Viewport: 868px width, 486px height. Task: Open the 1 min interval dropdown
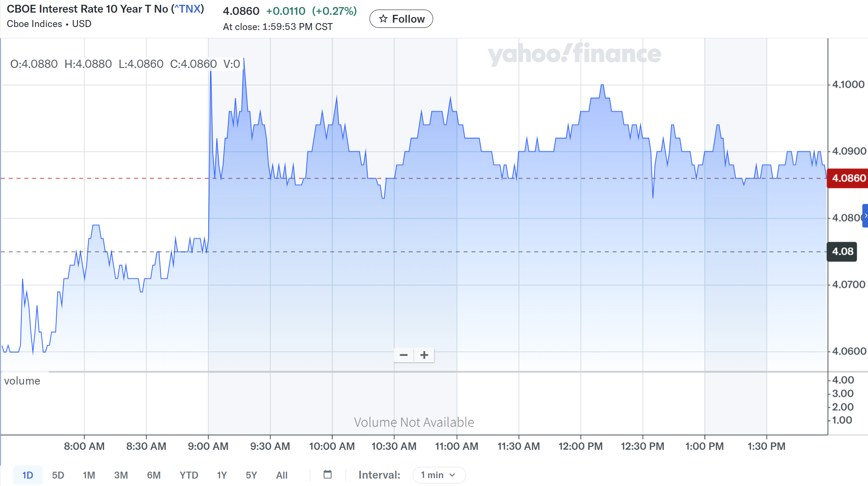(438, 475)
